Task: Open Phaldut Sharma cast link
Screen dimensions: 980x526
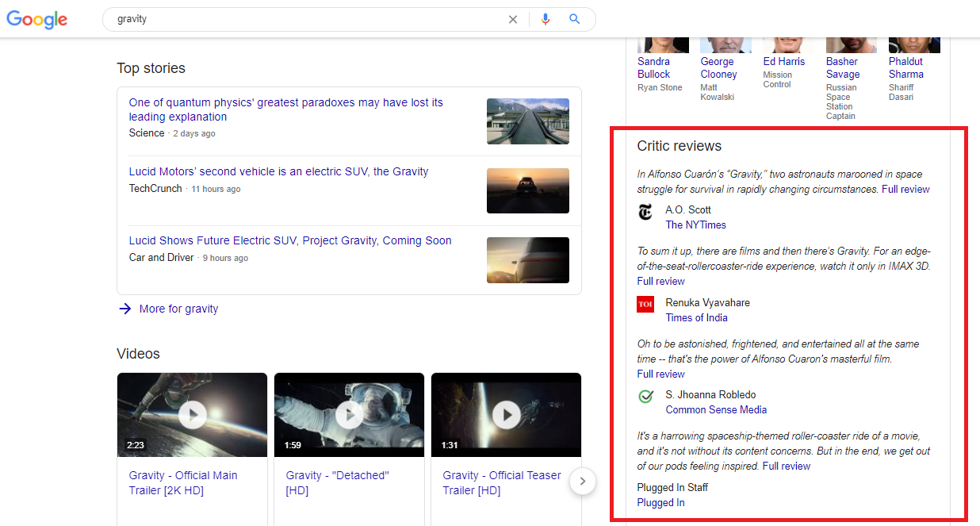Action: click(906, 67)
